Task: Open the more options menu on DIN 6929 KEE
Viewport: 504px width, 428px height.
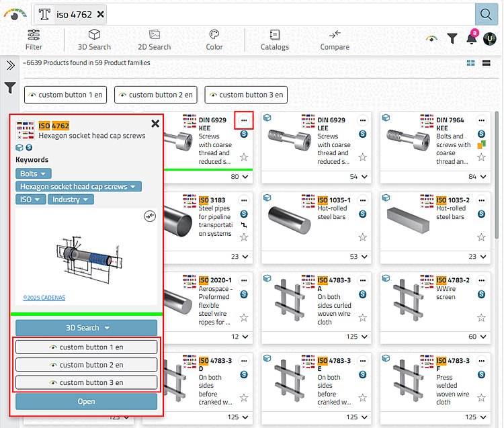Action: pos(244,120)
